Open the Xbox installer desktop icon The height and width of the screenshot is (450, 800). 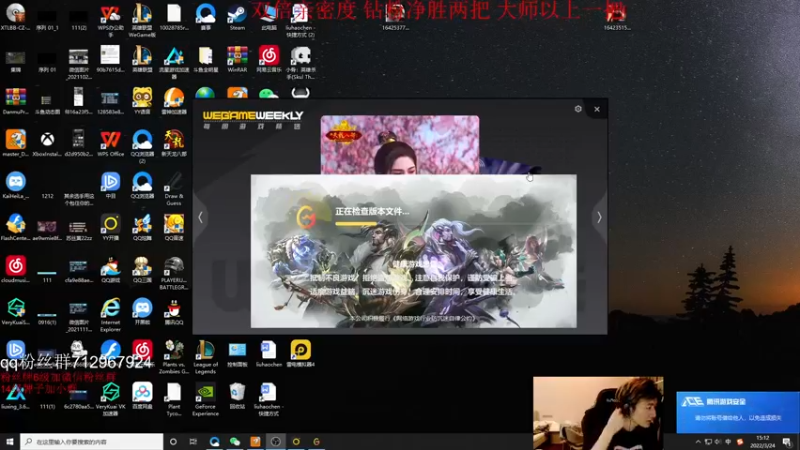47,143
